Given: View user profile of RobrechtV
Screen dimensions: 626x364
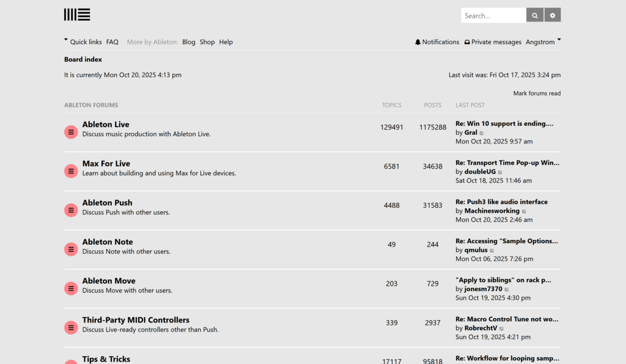Looking at the screenshot, I should coord(481,328).
